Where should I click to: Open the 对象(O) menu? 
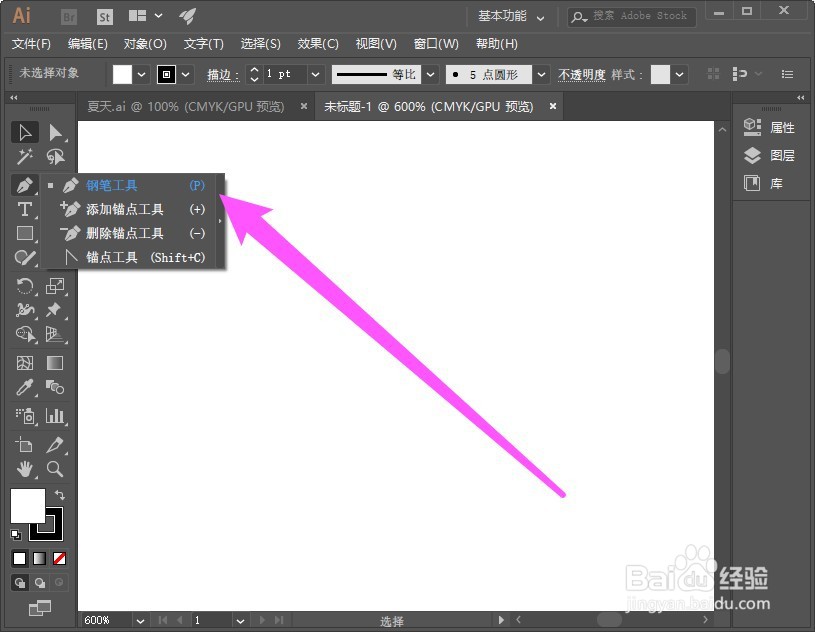click(145, 44)
